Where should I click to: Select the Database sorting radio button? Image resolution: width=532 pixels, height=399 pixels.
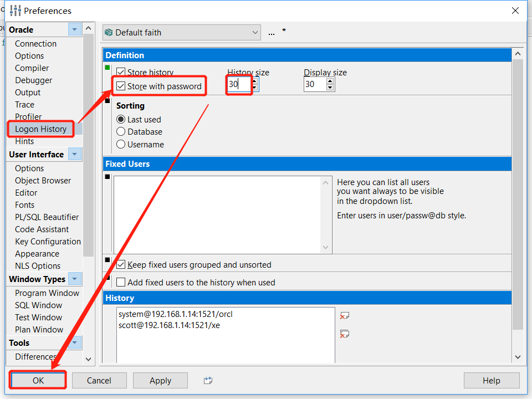120,132
